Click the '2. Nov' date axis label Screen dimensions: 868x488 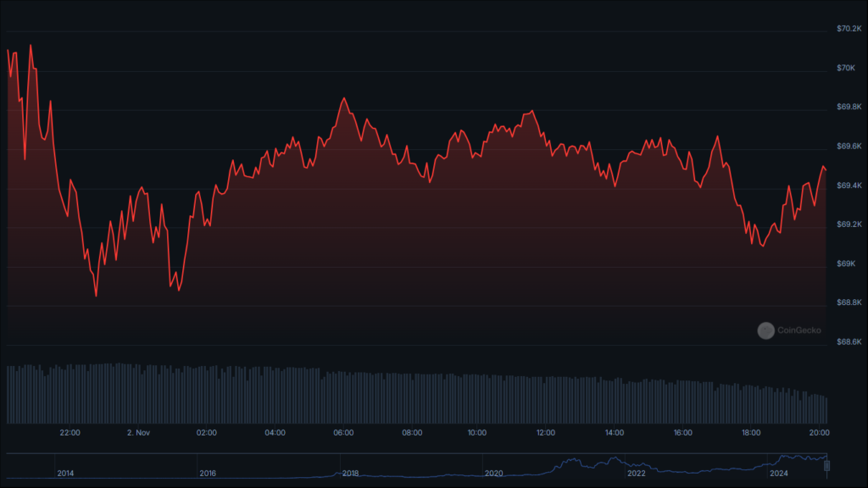click(x=138, y=433)
